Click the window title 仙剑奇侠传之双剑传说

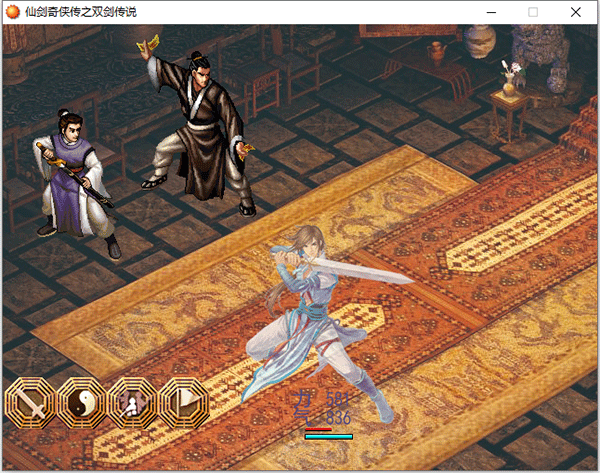(81, 12)
